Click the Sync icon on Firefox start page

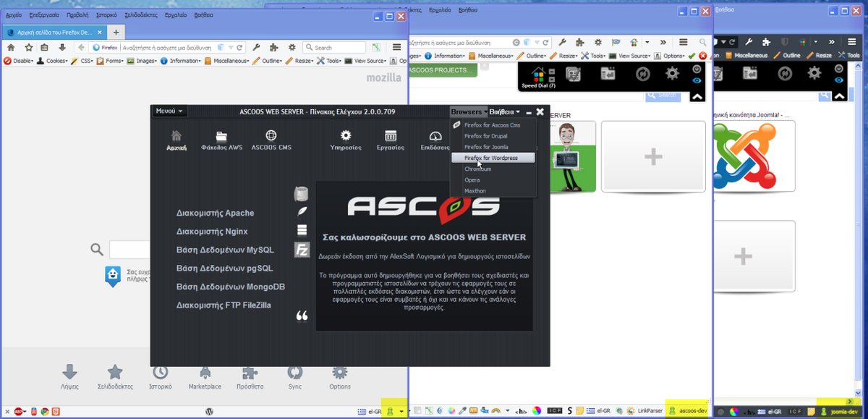click(x=294, y=372)
